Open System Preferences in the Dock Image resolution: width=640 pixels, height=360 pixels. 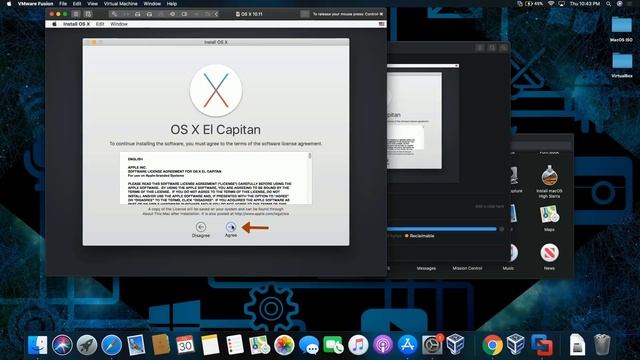432,345
